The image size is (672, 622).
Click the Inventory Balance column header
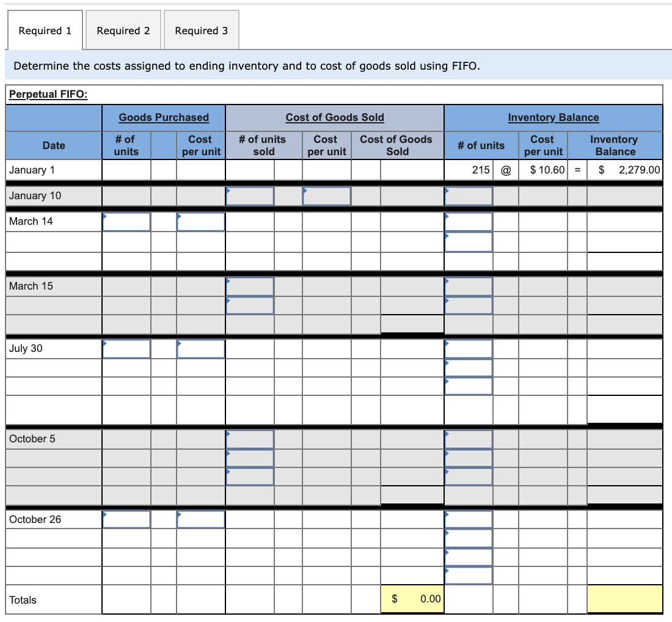[552, 117]
